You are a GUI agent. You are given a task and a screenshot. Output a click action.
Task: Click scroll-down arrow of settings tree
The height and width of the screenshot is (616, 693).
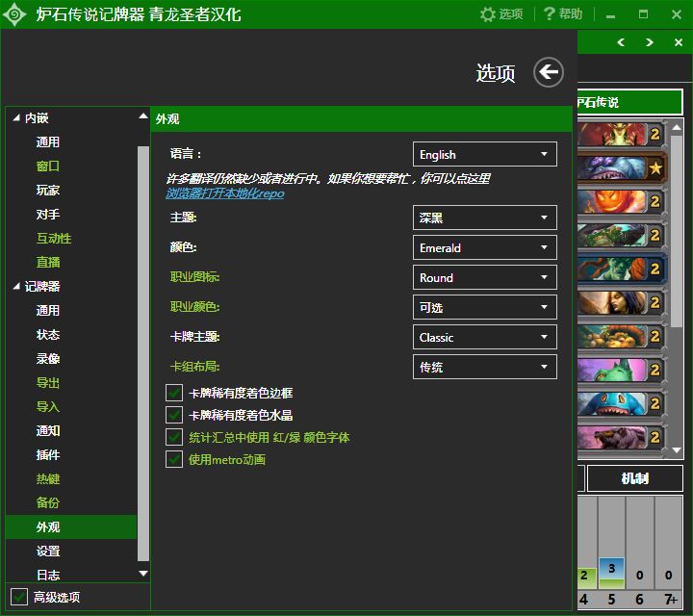(x=143, y=574)
